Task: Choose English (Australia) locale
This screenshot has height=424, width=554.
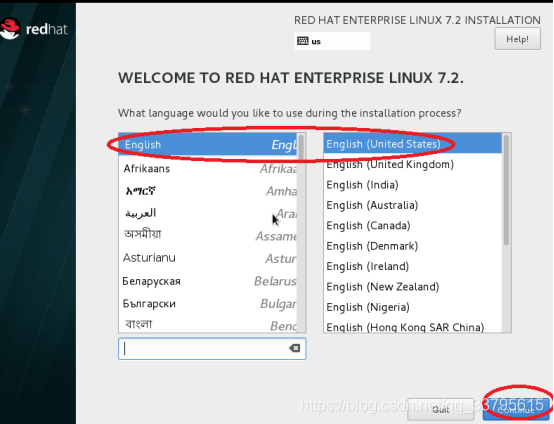Action: [412, 205]
